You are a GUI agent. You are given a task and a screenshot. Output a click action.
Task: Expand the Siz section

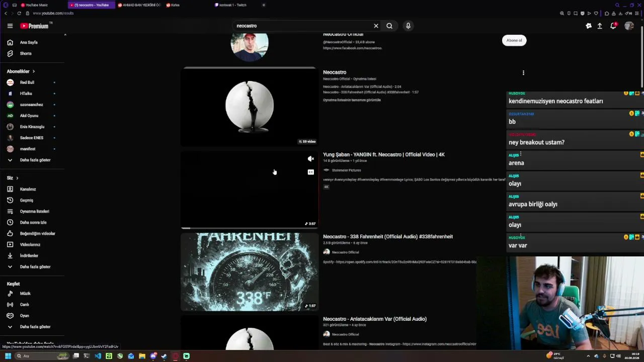click(13, 178)
